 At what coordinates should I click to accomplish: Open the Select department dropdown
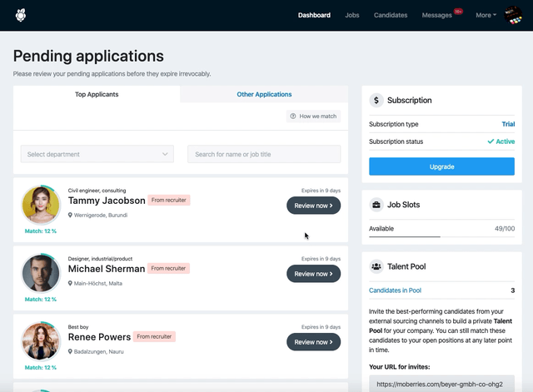[x=97, y=154]
